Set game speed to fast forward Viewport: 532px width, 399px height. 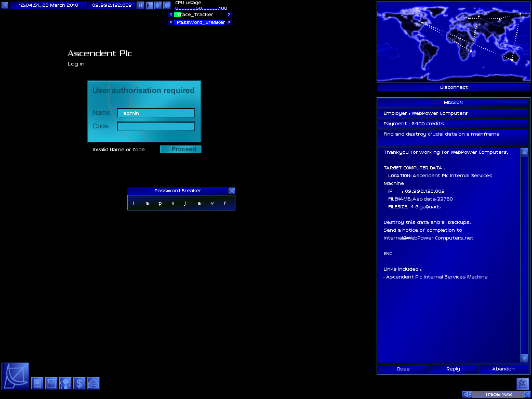coord(158,5)
